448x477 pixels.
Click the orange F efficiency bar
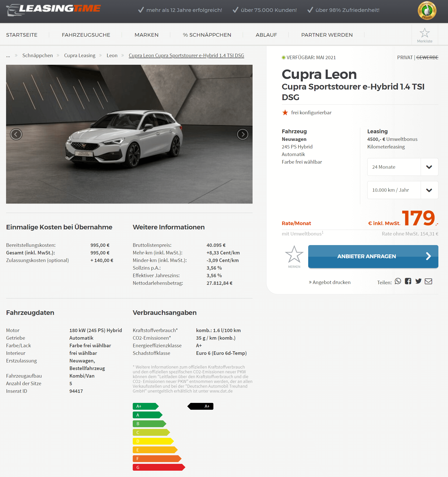coord(157,459)
